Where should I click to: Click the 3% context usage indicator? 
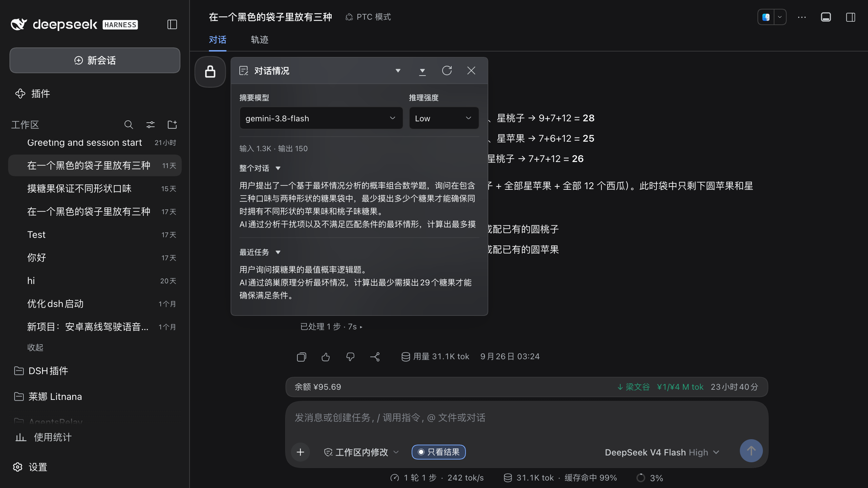click(650, 478)
